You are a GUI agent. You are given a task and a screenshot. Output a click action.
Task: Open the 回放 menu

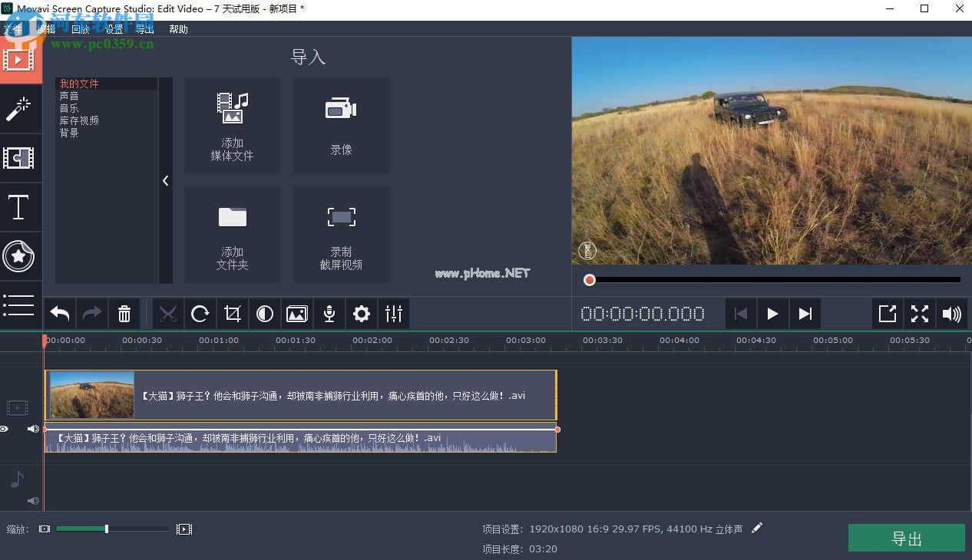coord(81,29)
